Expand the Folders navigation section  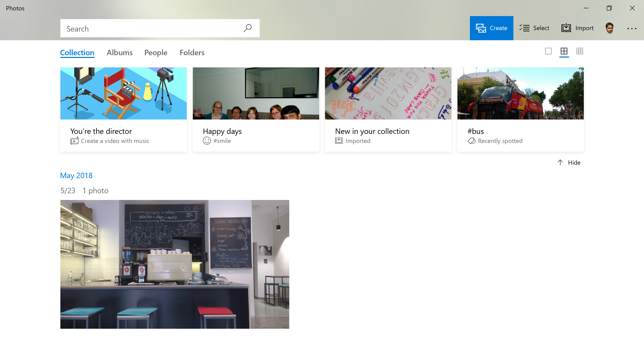pos(192,52)
